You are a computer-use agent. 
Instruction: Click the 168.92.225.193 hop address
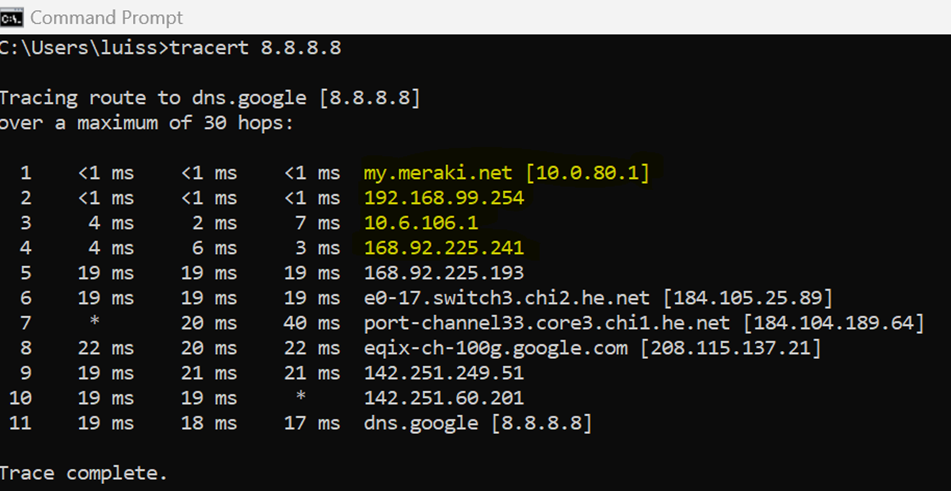444,273
